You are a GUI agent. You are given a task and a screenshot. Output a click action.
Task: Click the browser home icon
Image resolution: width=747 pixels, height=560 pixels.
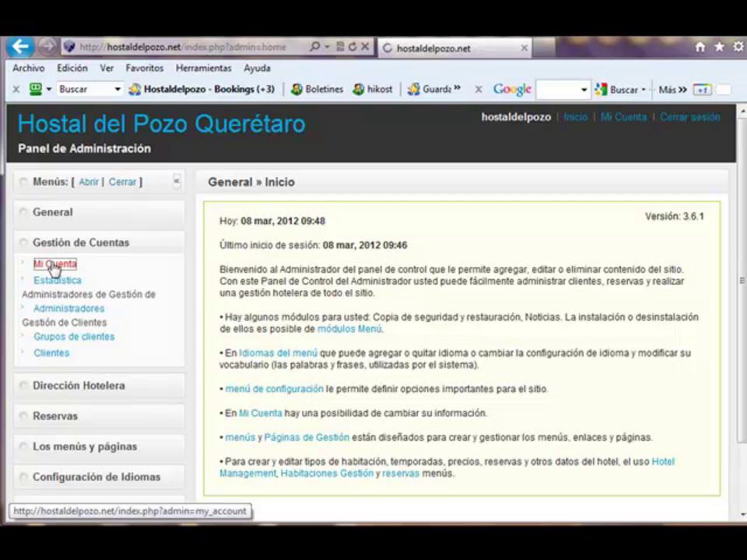point(700,47)
